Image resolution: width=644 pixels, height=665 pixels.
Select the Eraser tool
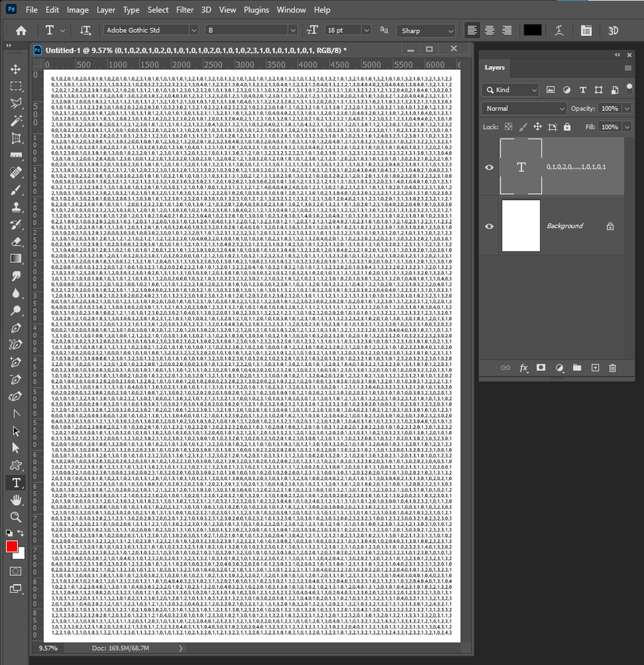[16, 242]
